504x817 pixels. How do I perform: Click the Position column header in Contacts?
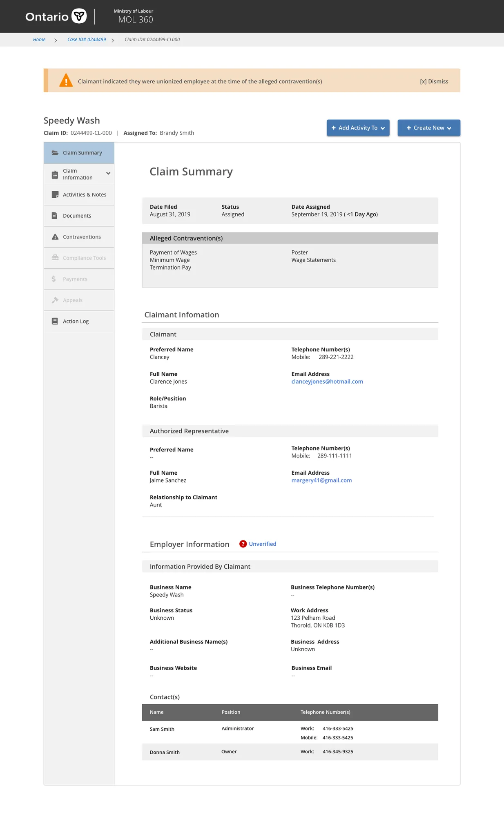click(231, 712)
